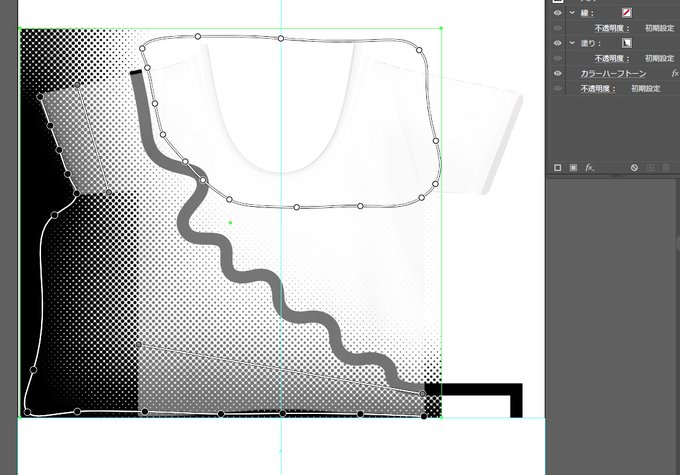Collapse the 塗り fill row
Viewport: 680px width, 475px height.
point(572,43)
